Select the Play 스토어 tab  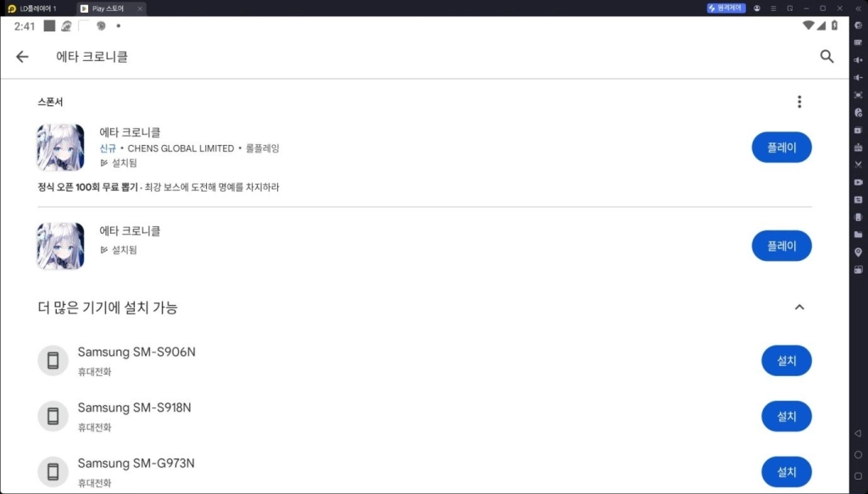click(111, 8)
